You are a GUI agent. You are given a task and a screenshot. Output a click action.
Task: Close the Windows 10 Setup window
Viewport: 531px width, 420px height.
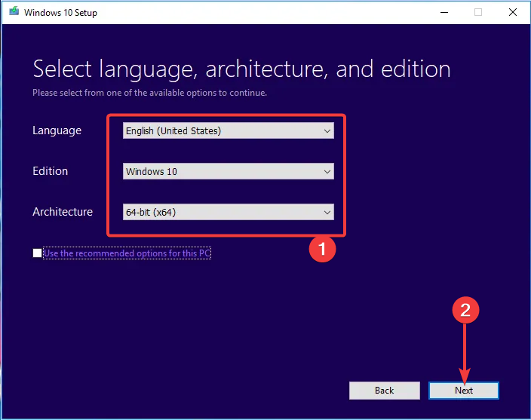[x=513, y=12]
